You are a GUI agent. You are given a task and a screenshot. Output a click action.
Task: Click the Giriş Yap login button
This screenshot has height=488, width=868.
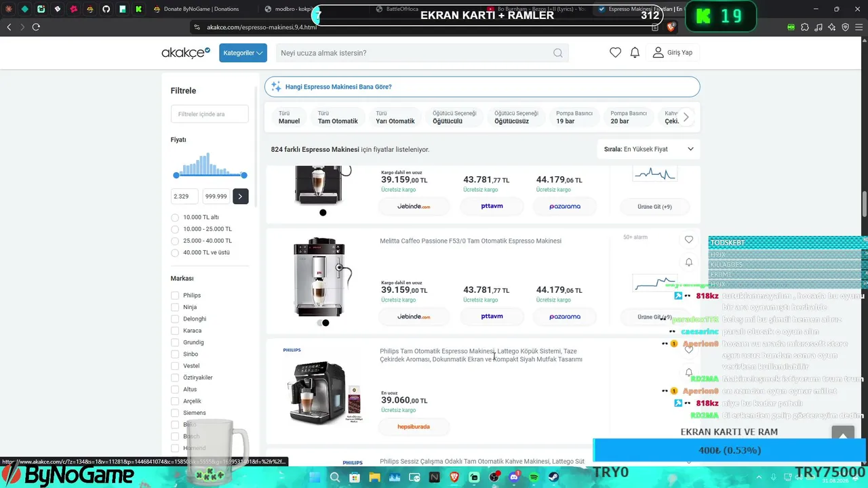[673, 53]
